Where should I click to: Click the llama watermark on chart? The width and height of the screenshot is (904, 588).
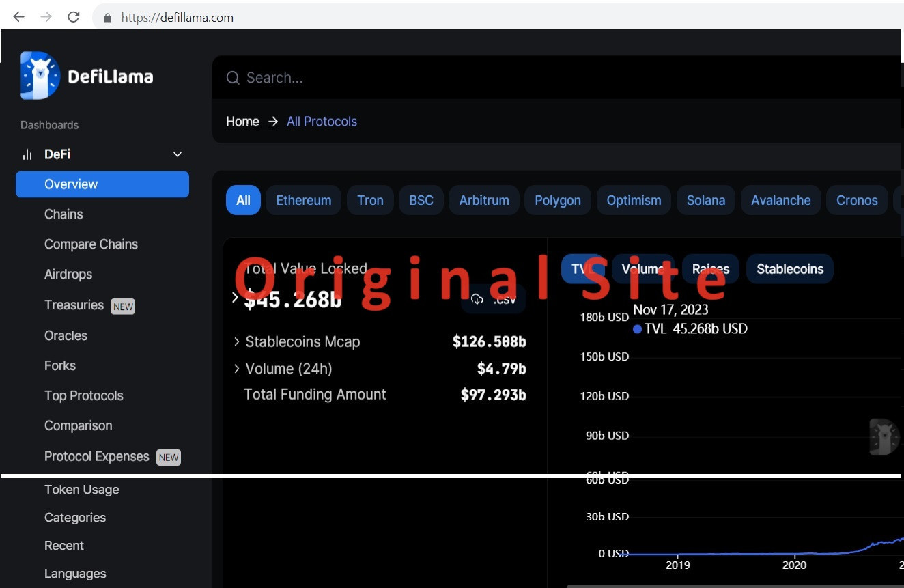pyautogui.click(x=885, y=437)
